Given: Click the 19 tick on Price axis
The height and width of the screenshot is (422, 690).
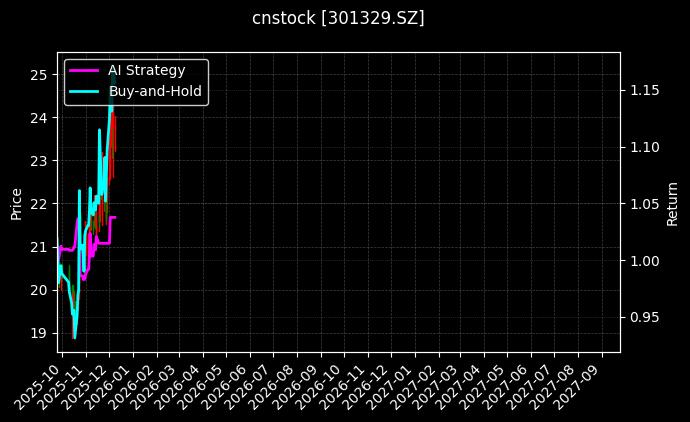Looking at the screenshot, I should 38,333.
